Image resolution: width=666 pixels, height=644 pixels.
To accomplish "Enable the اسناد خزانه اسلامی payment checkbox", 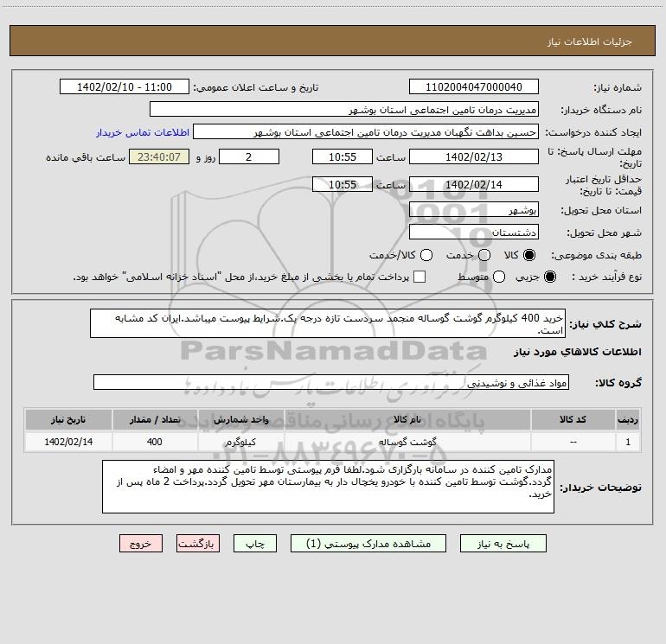I will pyautogui.click(x=419, y=277).
